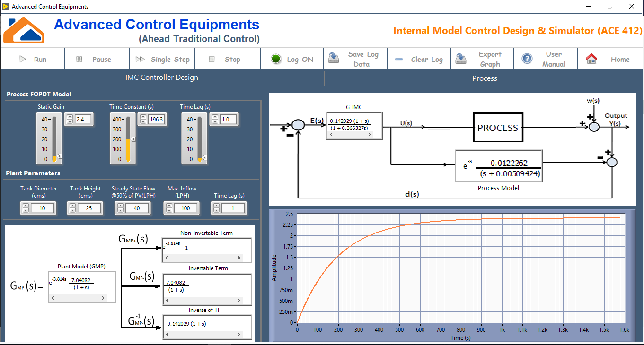Click the Time Constant value field 196.3
The image size is (644, 345).
point(156,120)
